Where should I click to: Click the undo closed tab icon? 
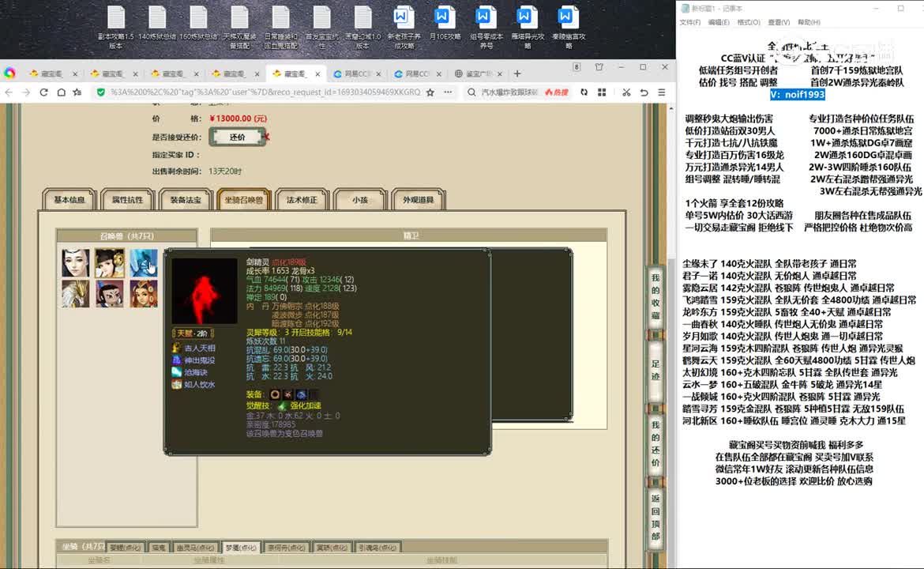pyautogui.click(x=644, y=92)
